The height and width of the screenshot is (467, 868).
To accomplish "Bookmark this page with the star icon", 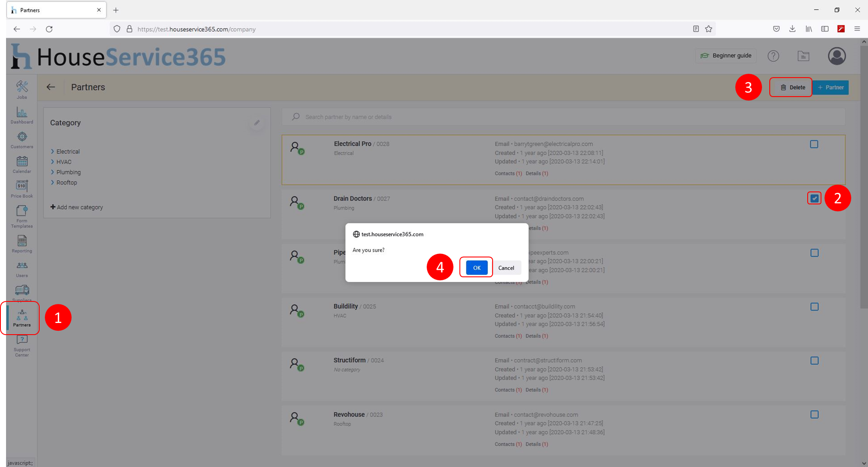I will (x=709, y=29).
